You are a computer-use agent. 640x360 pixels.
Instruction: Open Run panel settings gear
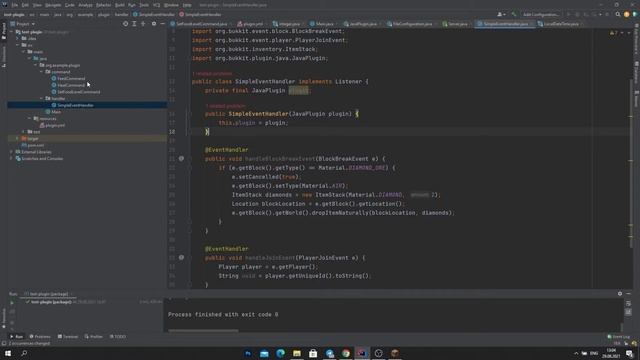[620, 293]
